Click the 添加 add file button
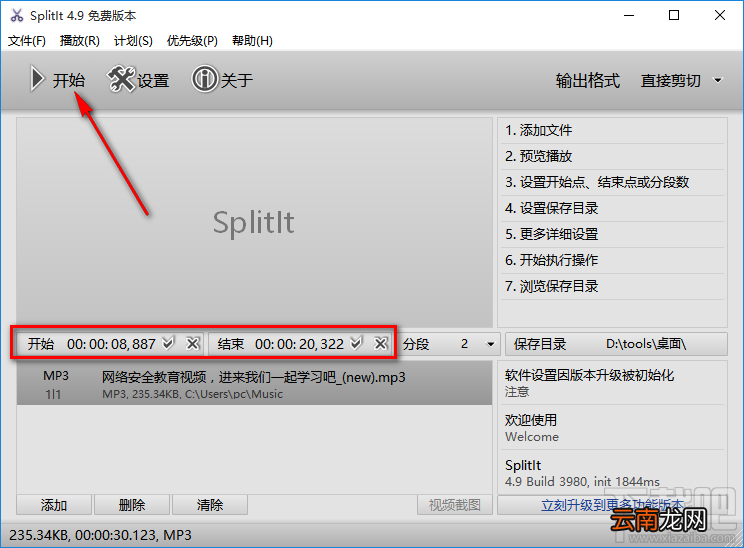This screenshot has width=744, height=548. click(x=54, y=505)
